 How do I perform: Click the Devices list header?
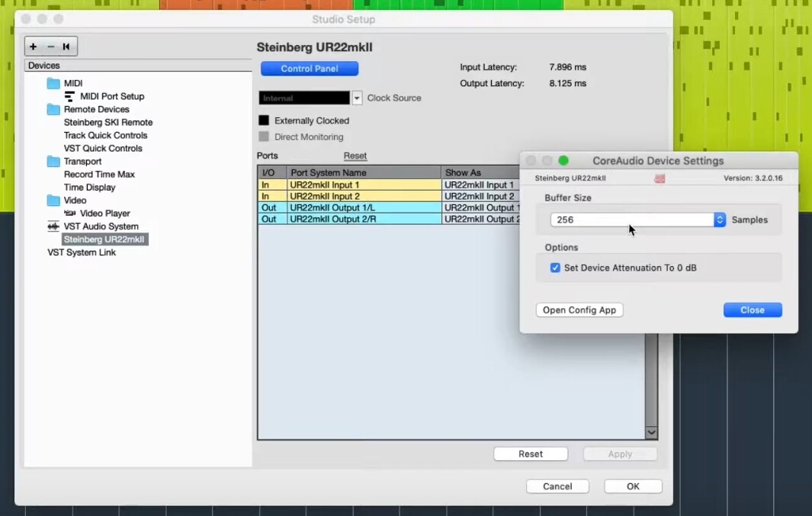pos(138,66)
